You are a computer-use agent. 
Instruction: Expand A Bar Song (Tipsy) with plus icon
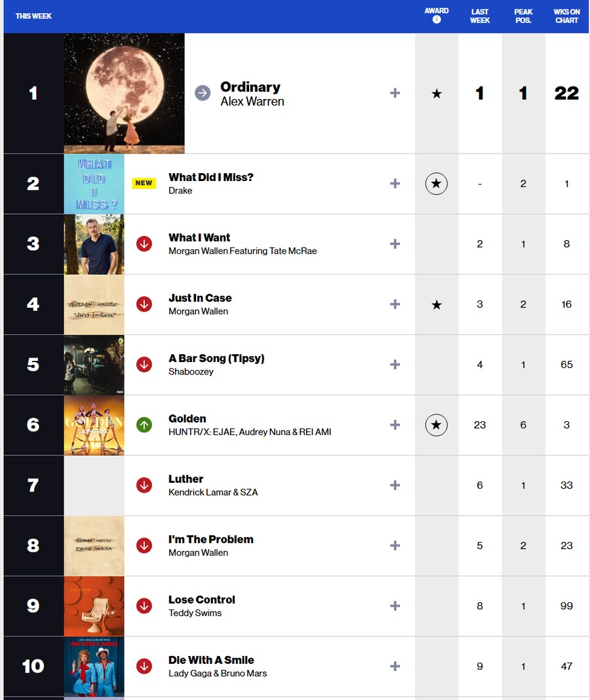tap(395, 364)
